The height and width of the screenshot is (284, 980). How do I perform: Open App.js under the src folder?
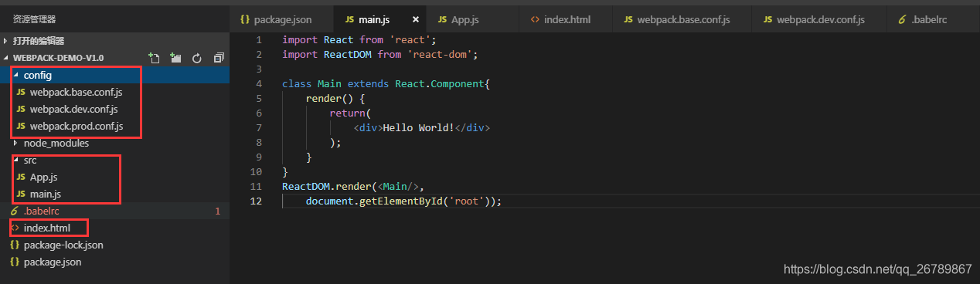click(x=114, y=177)
